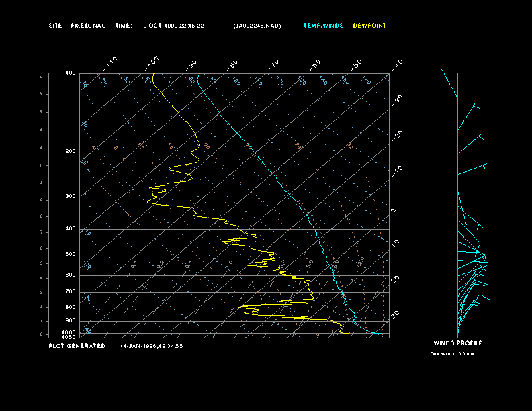Click the 1050 pressure level label
532x411 pixels.
(x=70, y=337)
